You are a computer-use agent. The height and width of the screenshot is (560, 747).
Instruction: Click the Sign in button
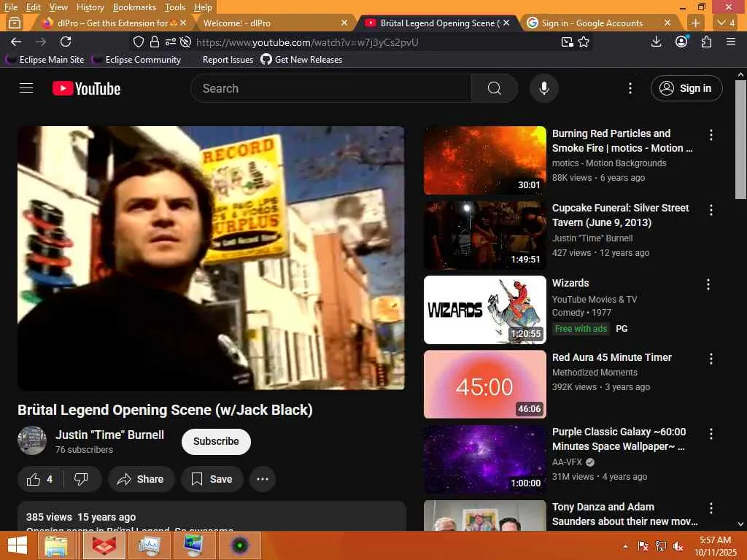686,88
